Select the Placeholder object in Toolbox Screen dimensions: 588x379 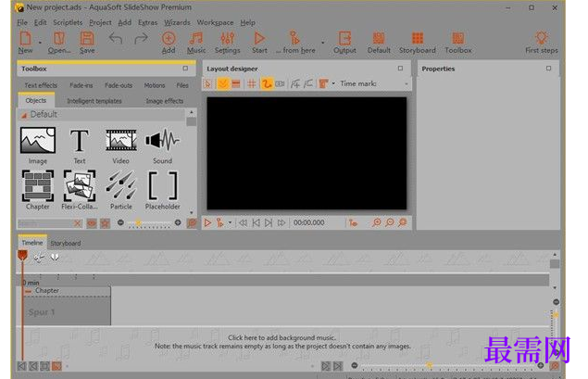coord(162,190)
